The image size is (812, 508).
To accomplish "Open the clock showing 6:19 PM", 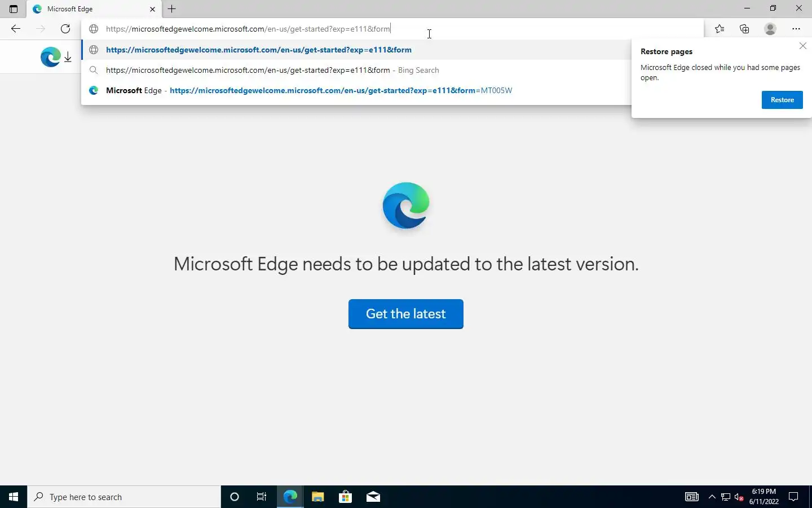I will coord(764,497).
